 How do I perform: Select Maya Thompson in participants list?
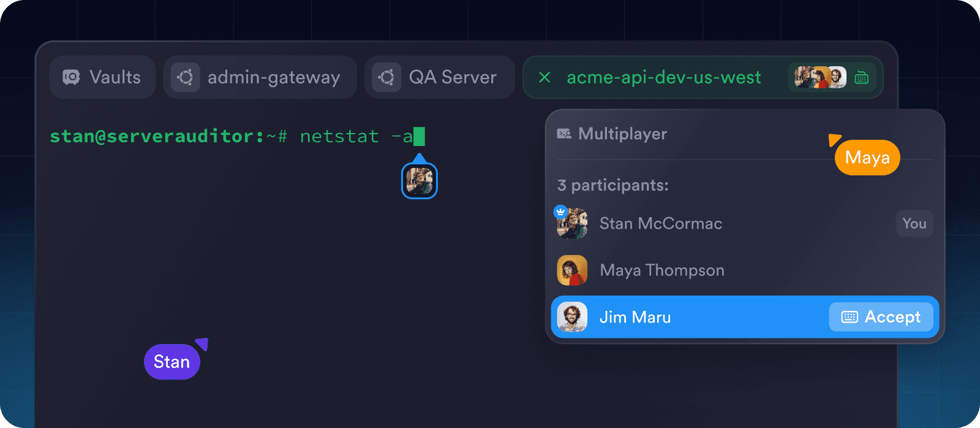745,270
